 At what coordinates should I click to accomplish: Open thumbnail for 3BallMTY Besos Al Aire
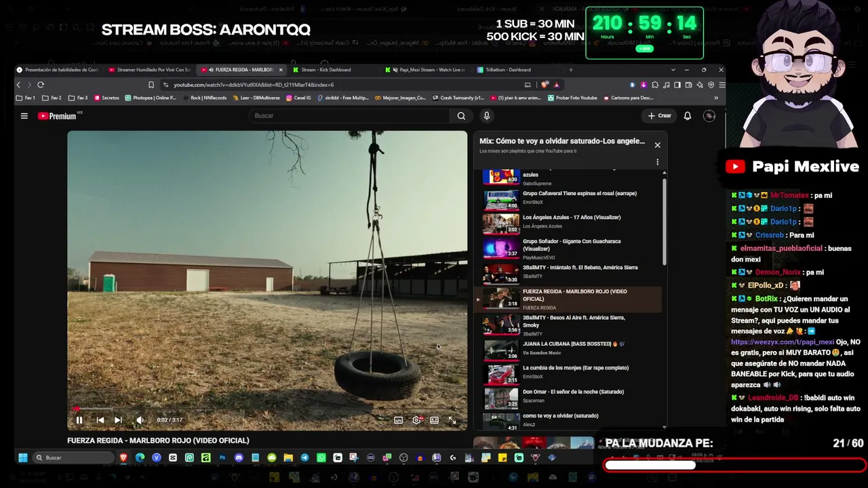coord(501,325)
